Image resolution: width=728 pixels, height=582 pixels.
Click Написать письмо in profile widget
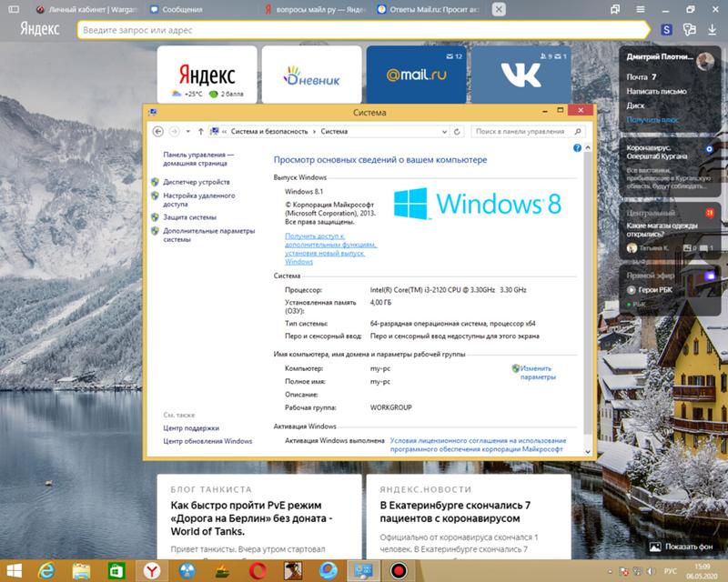coord(656,92)
